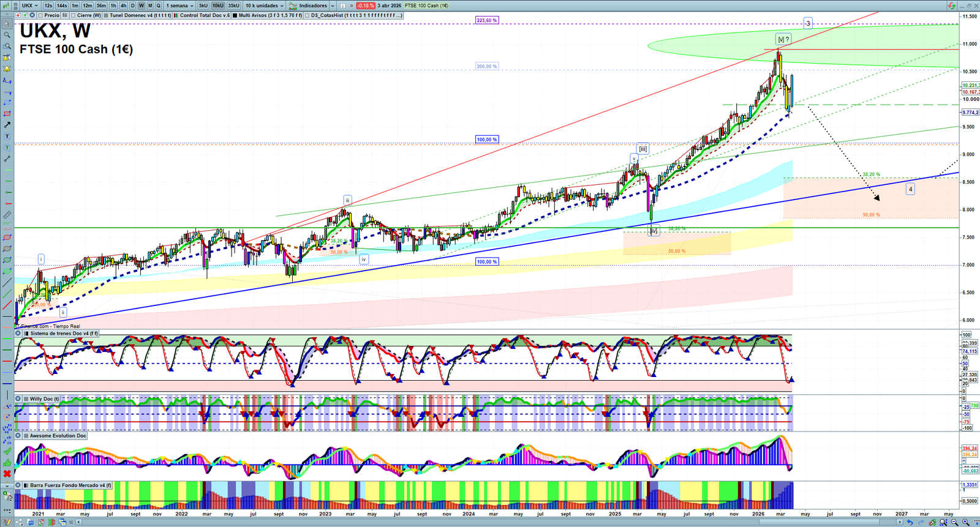
Task: Switch to the 1m timeframe
Action: pos(75,6)
